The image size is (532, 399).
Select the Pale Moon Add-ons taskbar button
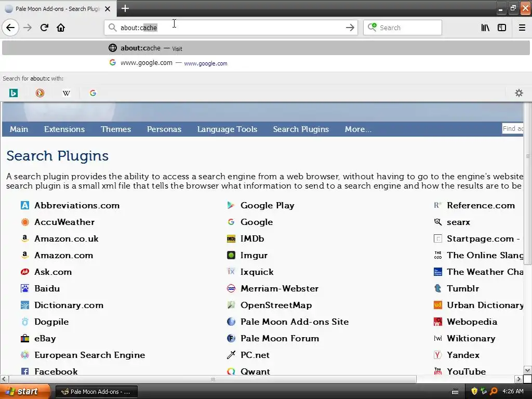(96, 392)
